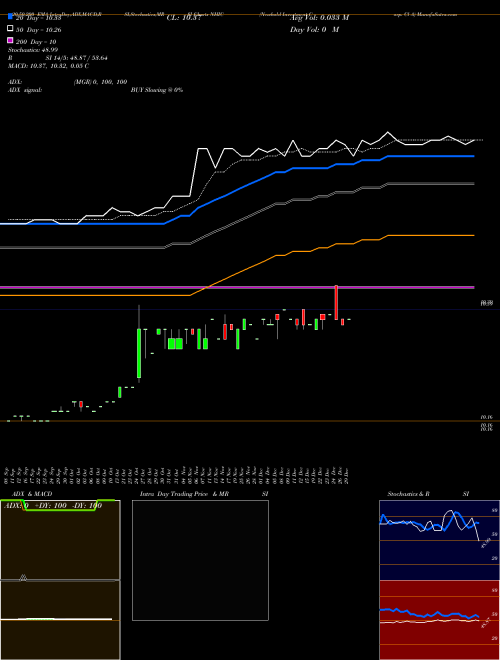500x660 pixels.
Task: Click the 'Stochastics: 48.99' reading
Action: [33, 50]
